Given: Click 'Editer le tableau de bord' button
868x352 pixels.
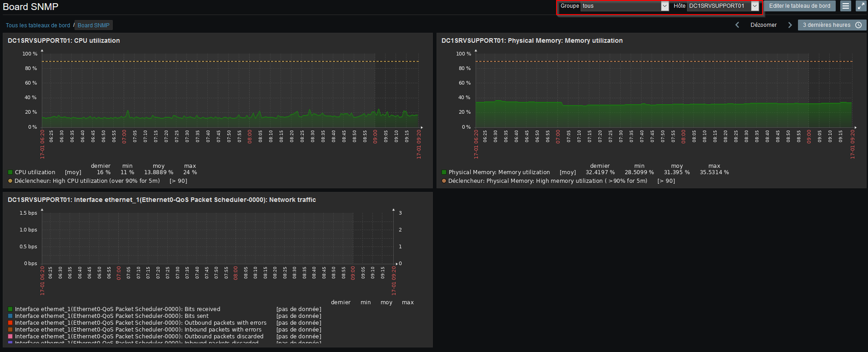Looking at the screenshot, I should point(799,6).
